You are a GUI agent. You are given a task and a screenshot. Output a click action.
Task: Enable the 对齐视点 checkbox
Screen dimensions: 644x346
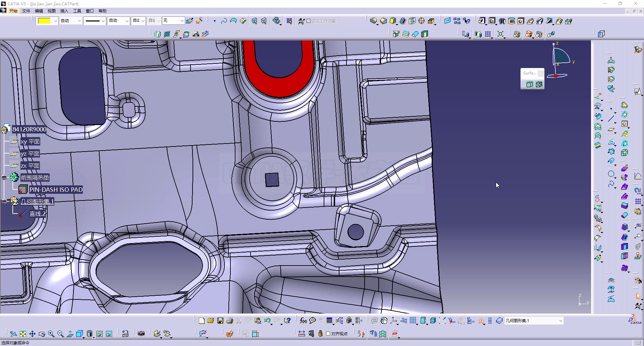[x=328, y=334]
